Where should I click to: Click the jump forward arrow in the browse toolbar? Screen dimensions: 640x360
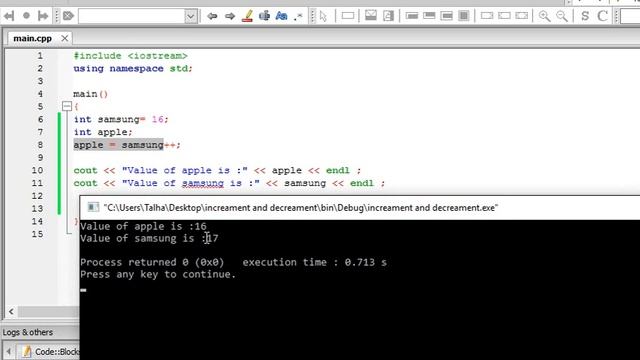point(43,16)
